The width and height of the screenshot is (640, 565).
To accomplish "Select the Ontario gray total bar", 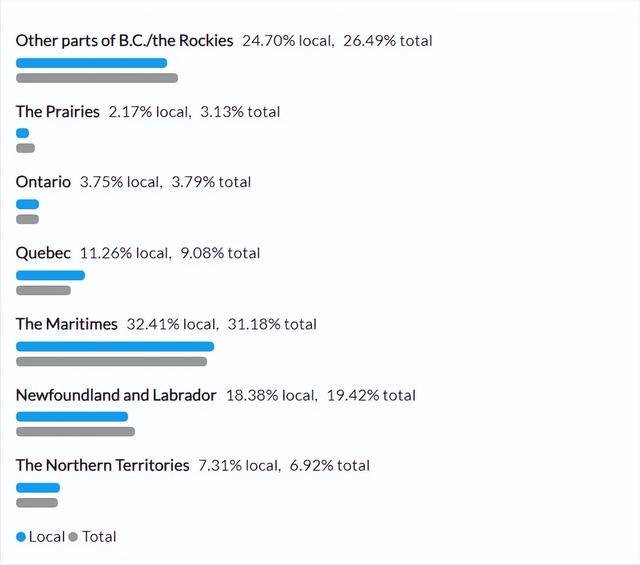I will click(x=27, y=219).
